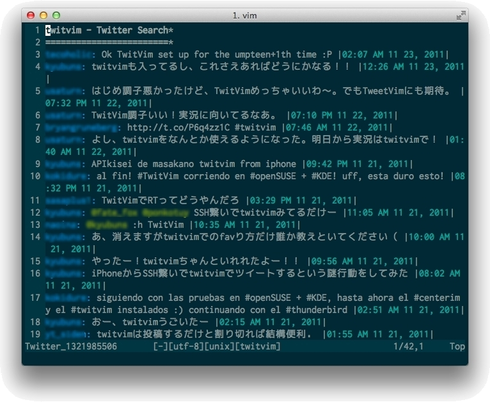This screenshot has height=402, width=490.
Task: Click the #centerim hashtag
Action: [x=437, y=298]
